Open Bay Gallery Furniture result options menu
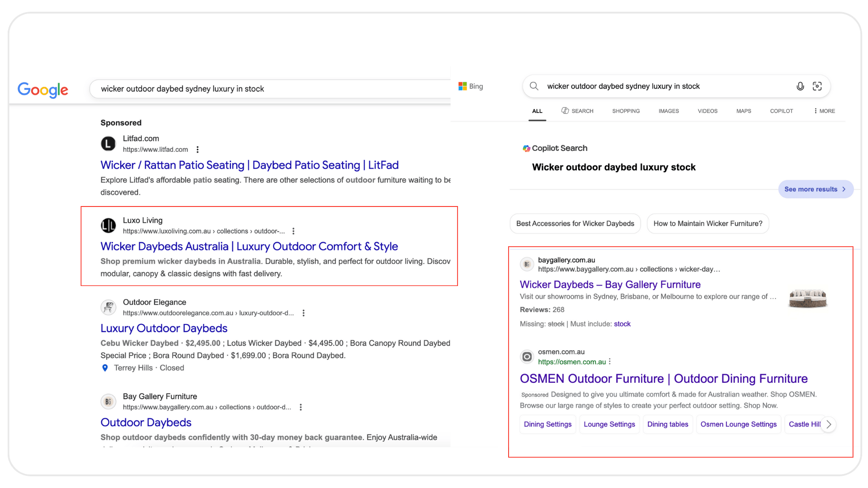The height and width of the screenshot is (488, 868). pyautogui.click(x=301, y=407)
